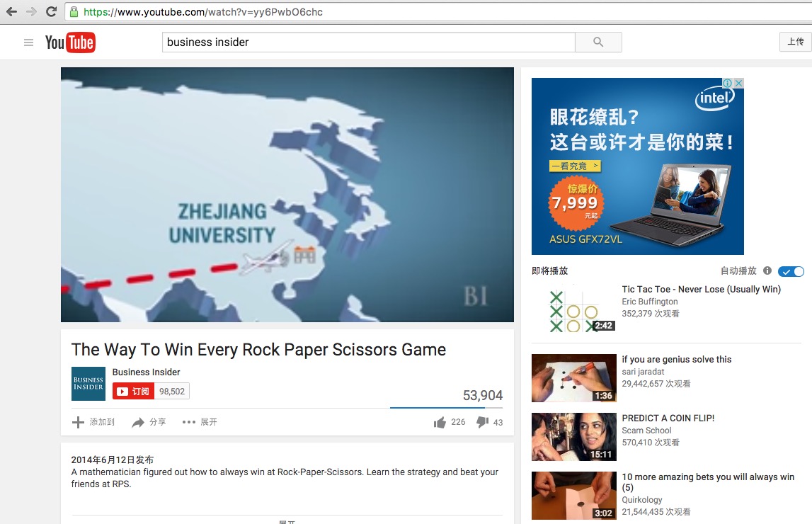Open the share (分享) options
Viewport: 812px width, 524px height.
pos(149,422)
